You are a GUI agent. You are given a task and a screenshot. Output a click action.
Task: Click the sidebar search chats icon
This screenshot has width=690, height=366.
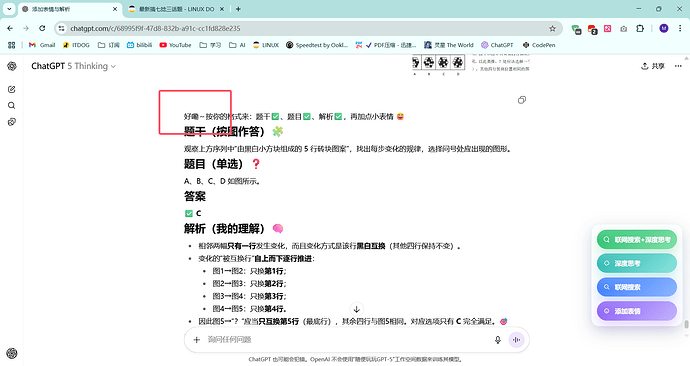12,106
